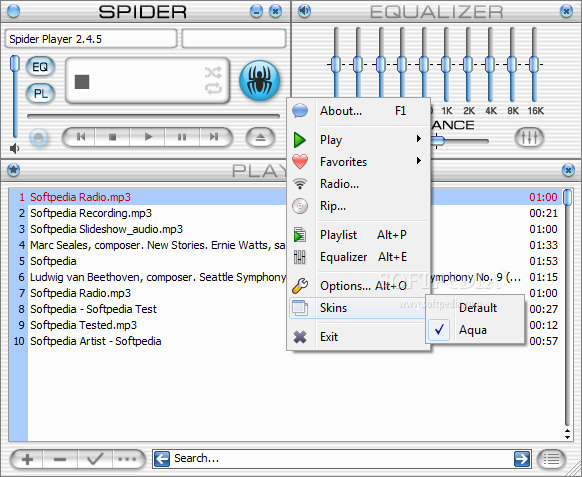The width and height of the screenshot is (582, 477).
Task: Open equalizer presets button
Action: (529, 137)
